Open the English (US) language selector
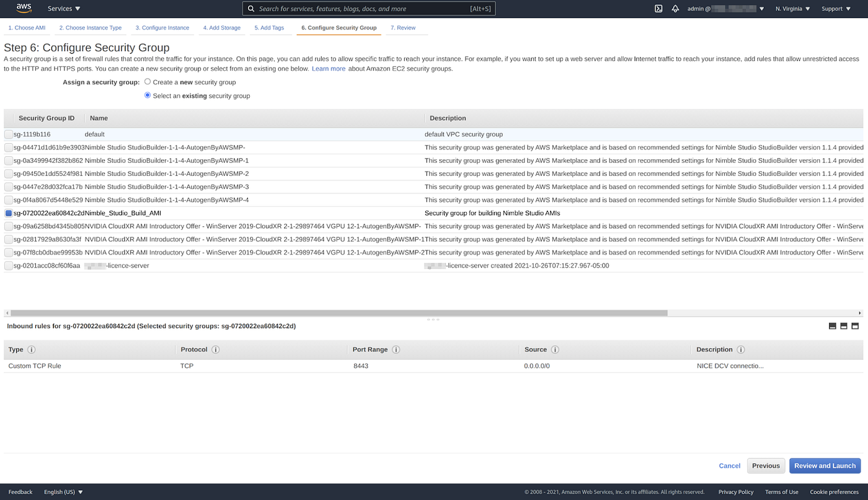Viewport: 868px width, 500px height. pyautogui.click(x=63, y=492)
